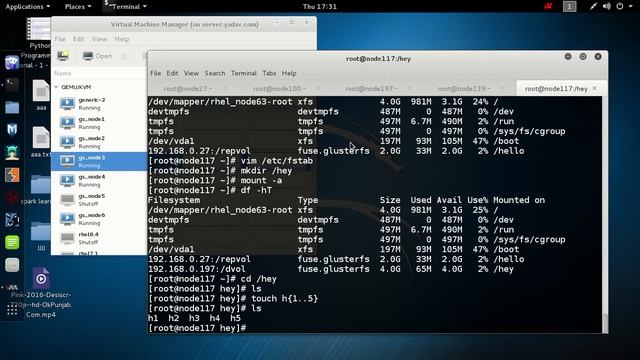This screenshot has height=360, width=640.
Task: Close the root@node27 tab
Action: [x=225, y=88]
